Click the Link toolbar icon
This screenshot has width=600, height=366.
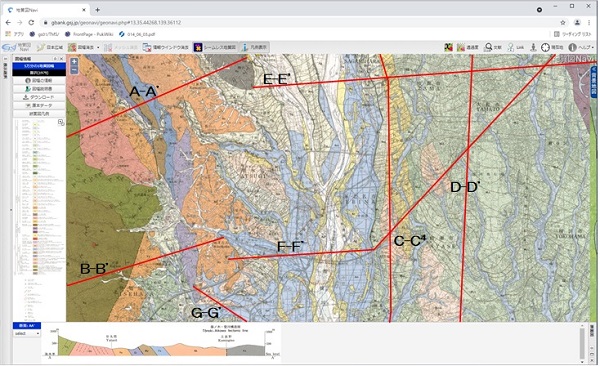pyautogui.click(x=515, y=47)
